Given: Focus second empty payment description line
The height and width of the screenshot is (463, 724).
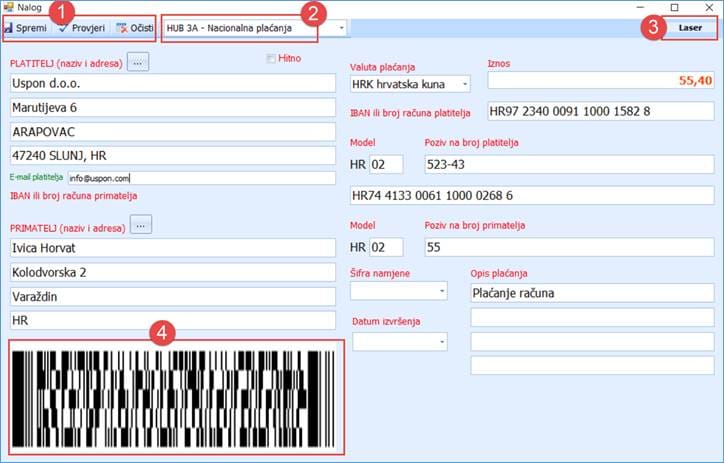Looking at the screenshot, I should click(592, 318).
